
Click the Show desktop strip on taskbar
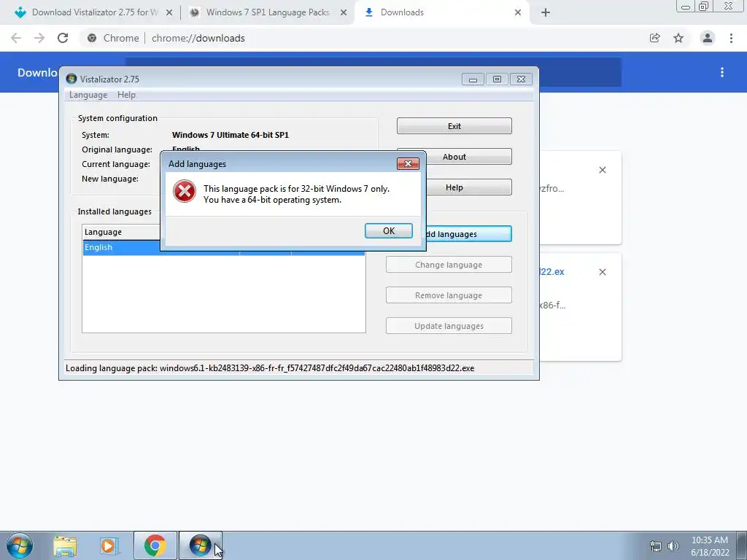741,545
